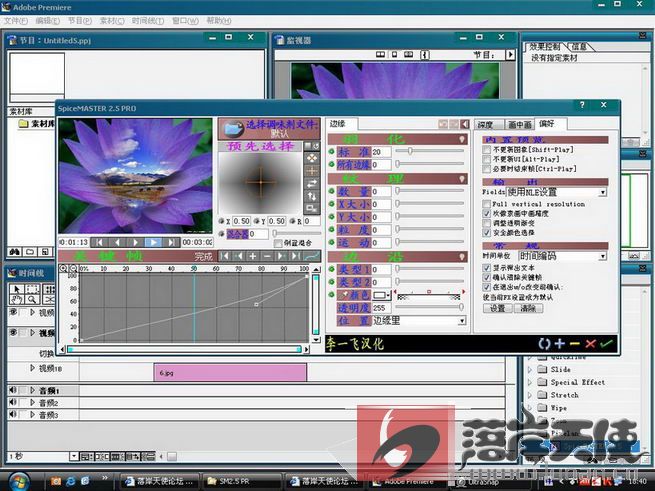This screenshot has width=655, height=491.
Task: Open the spice file chooser folder icon
Action: tap(234, 129)
